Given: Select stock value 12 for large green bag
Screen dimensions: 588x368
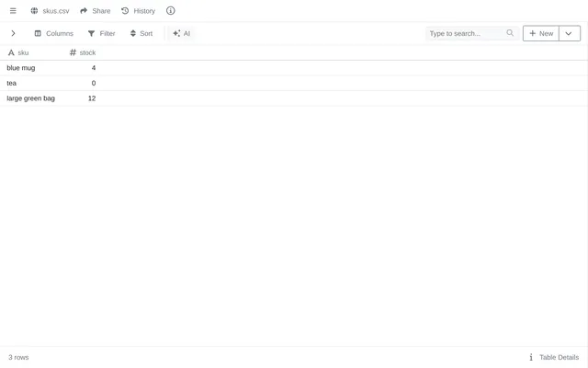Looking at the screenshot, I should click(92, 98).
